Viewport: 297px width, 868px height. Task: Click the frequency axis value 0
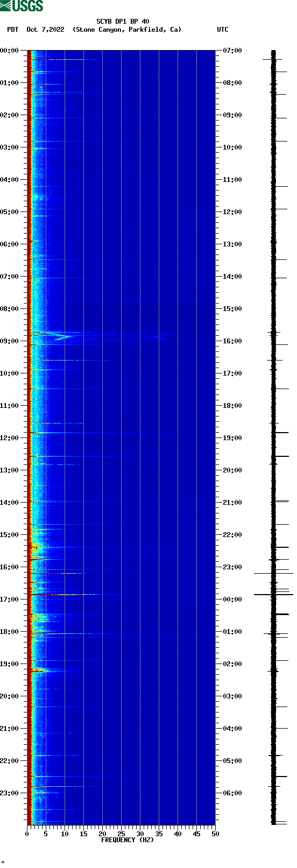pyautogui.click(x=27, y=834)
